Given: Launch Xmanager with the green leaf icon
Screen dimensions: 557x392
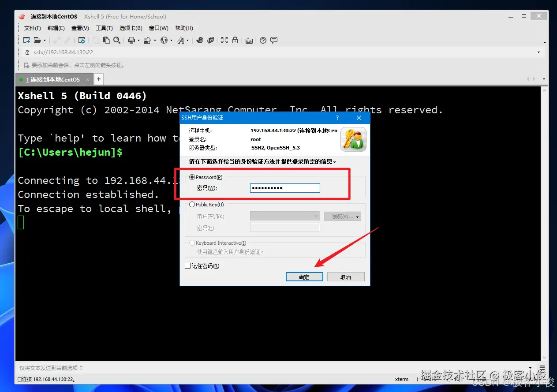Looking at the screenshot, I should pos(211,40).
